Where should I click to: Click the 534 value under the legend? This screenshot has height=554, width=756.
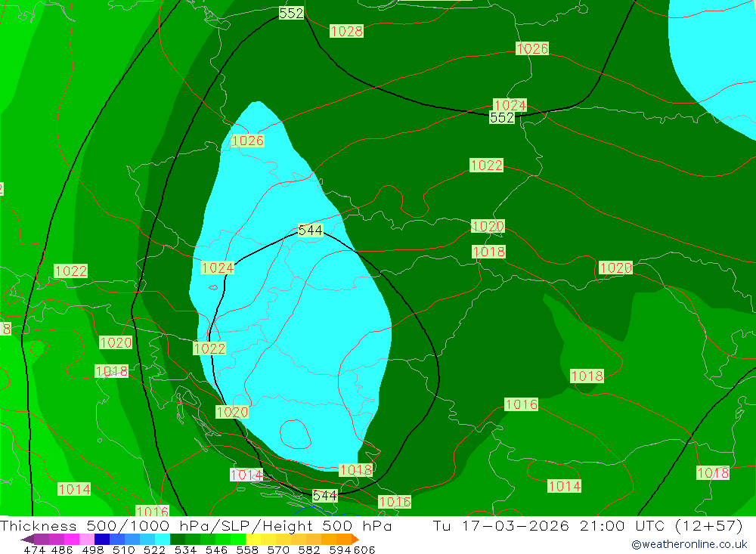[185, 550]
